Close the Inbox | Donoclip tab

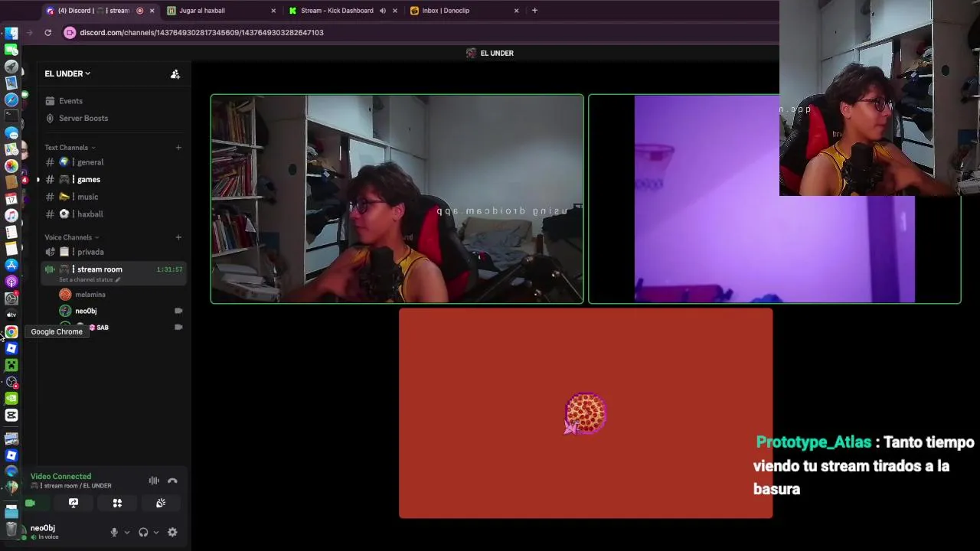pyautogui.click(x=516, y=11)
